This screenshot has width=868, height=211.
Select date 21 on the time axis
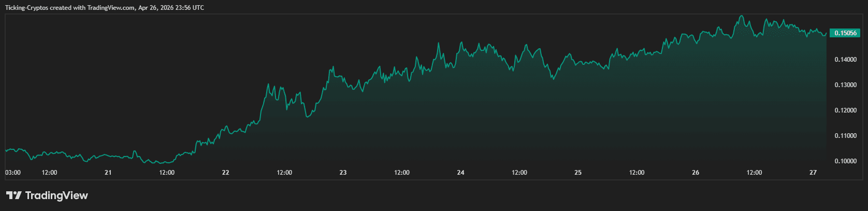[108, 173]
